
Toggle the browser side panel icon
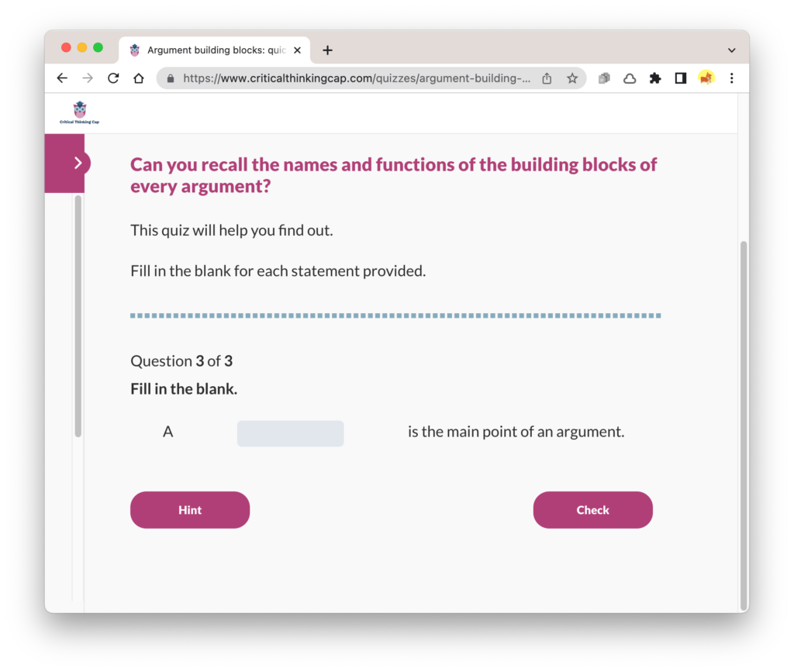[x=681, y=78]
